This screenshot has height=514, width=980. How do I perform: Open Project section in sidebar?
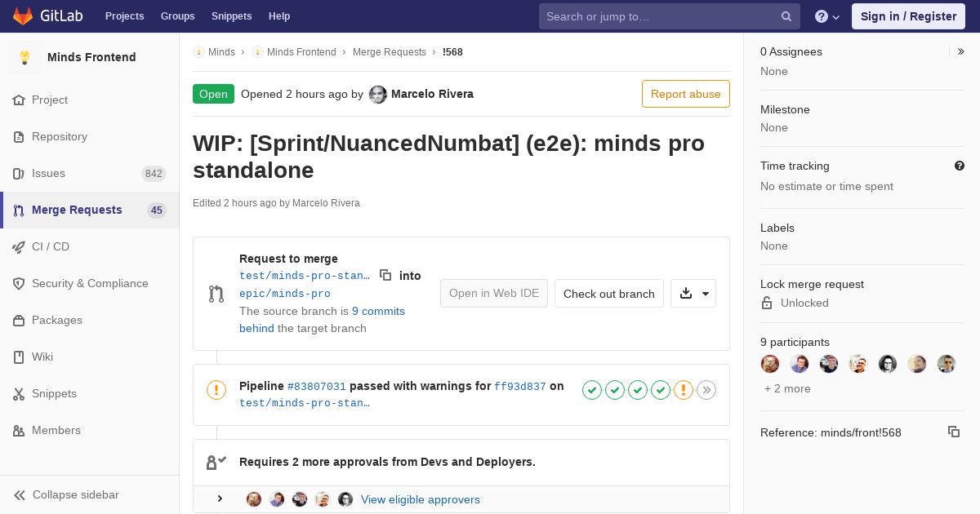coord(90,100)
